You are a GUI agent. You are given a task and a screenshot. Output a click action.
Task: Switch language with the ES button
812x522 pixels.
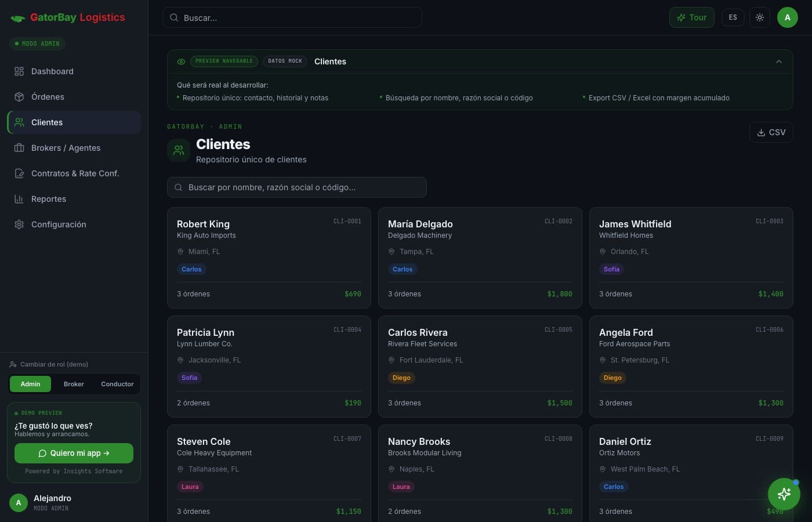[x=733, y=17]
